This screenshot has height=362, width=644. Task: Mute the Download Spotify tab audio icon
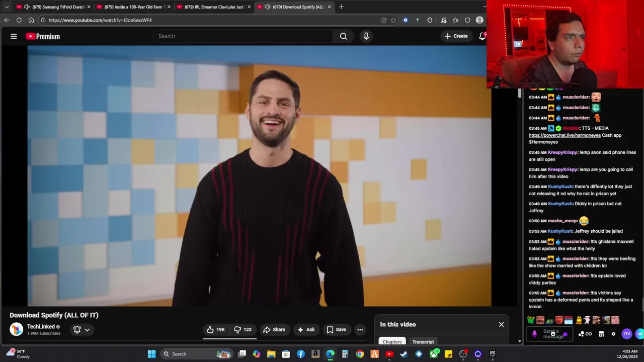[x=268, y=7]
